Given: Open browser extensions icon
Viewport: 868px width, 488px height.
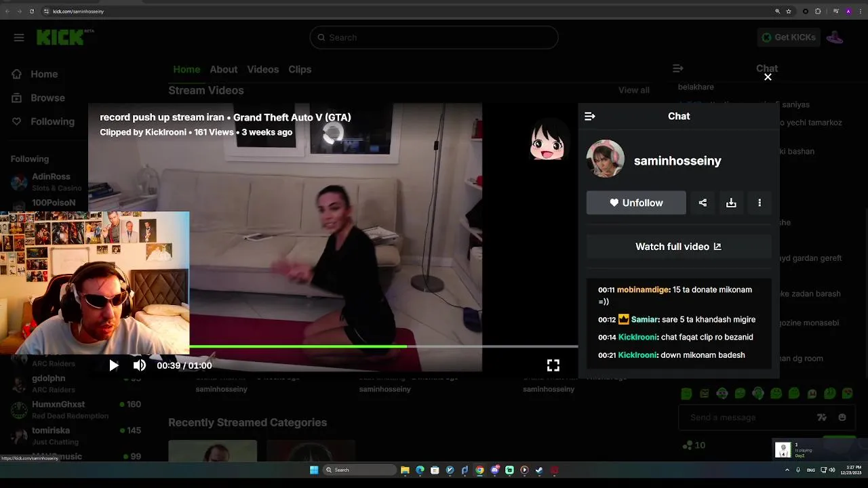Looking at the screenshot, I should pos(818,11).
